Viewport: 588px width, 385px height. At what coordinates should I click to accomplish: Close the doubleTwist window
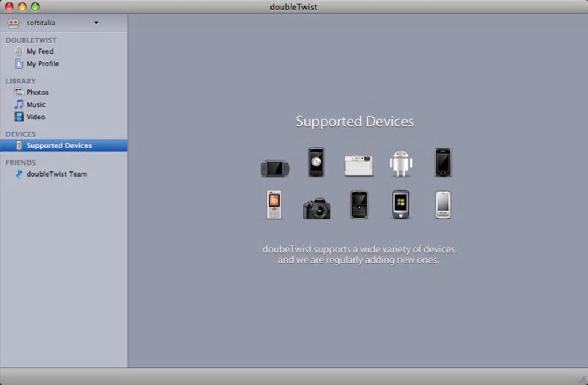(9, 6)
